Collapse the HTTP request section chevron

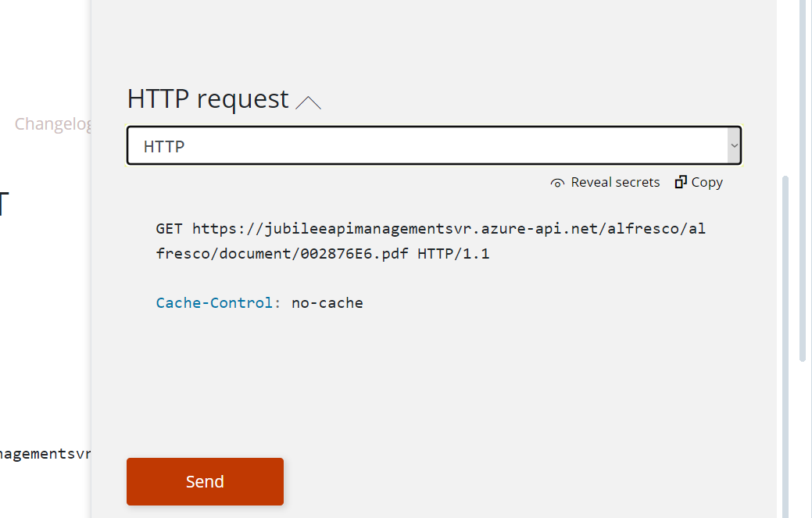click(x=309, y=102)
